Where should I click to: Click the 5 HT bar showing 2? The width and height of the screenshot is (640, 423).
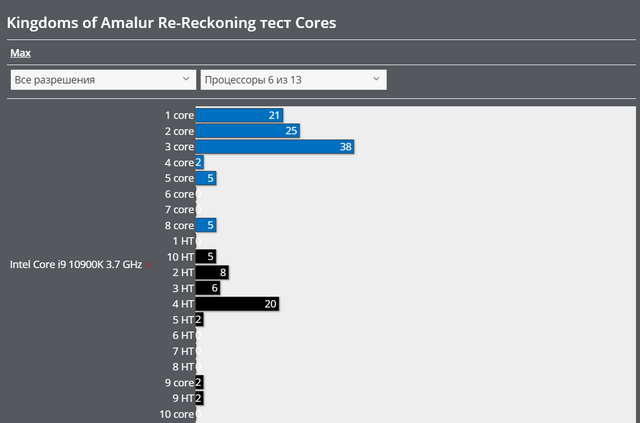tap(199, 319)
